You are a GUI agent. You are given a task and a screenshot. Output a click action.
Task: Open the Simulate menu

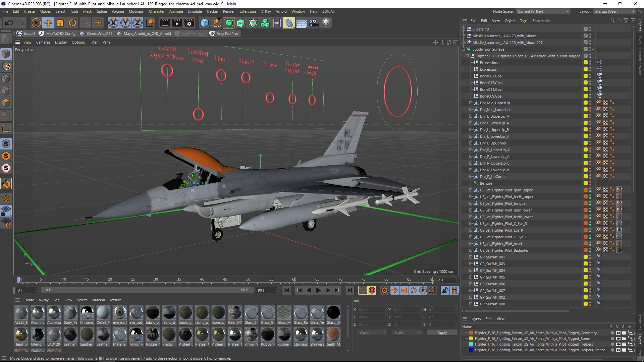[195, 11]
